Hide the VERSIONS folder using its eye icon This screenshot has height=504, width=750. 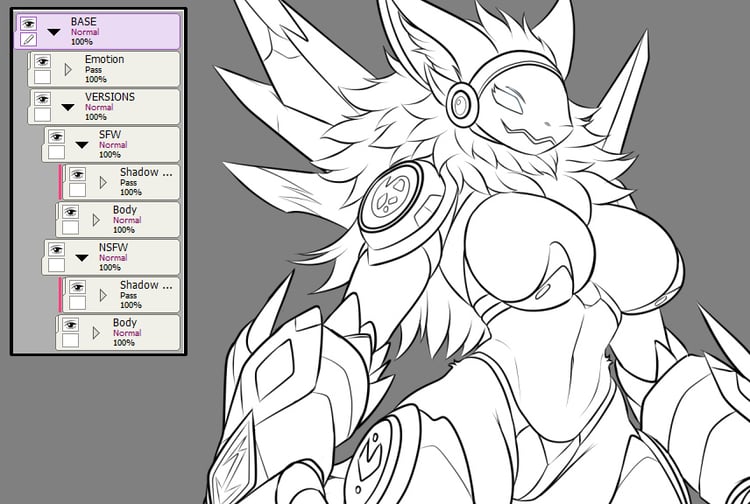(43, 99)
